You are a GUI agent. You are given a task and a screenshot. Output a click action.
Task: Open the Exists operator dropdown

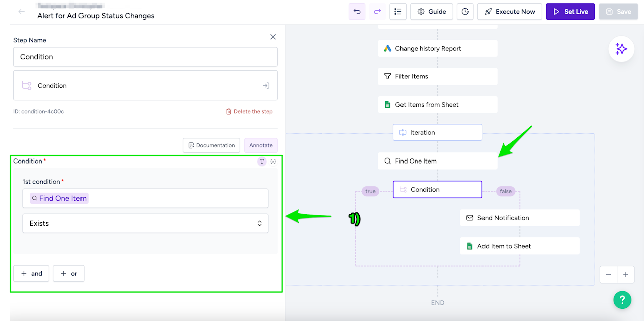tap(145, 223)
